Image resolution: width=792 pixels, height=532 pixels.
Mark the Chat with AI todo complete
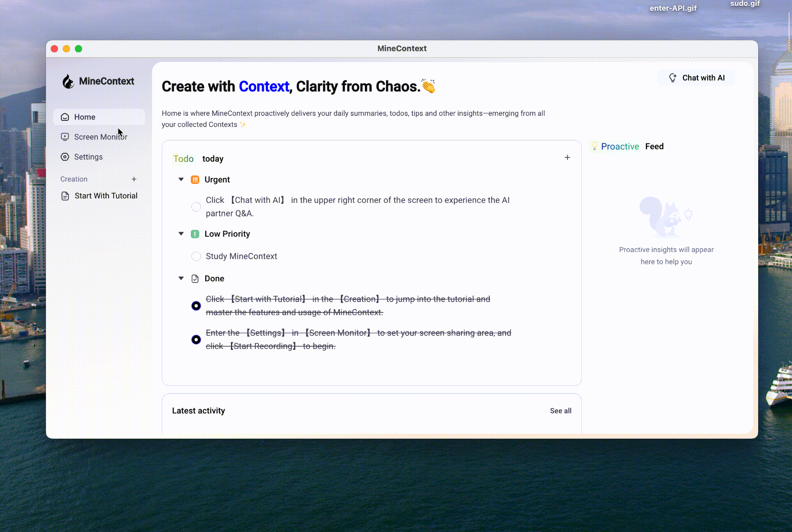click(x=196, y=207)
